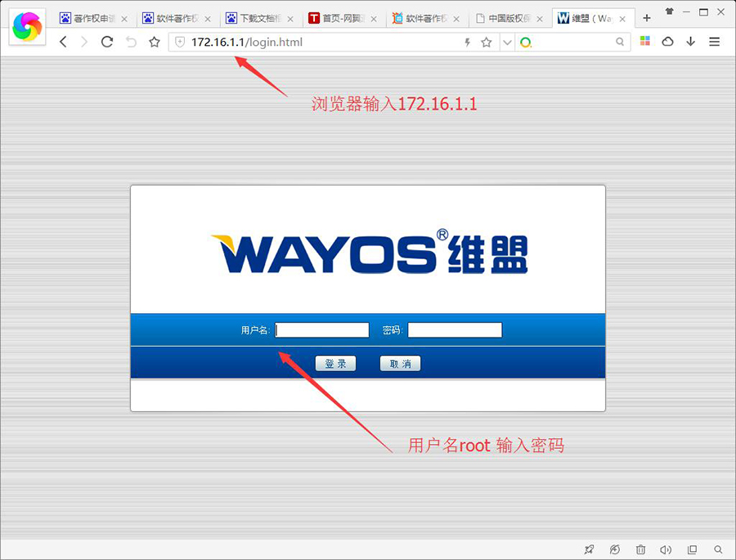The width and height of the screenshot is (736, 560).
Task: Switch to the 下载文档 tab
Action: (x=259, y=18)
